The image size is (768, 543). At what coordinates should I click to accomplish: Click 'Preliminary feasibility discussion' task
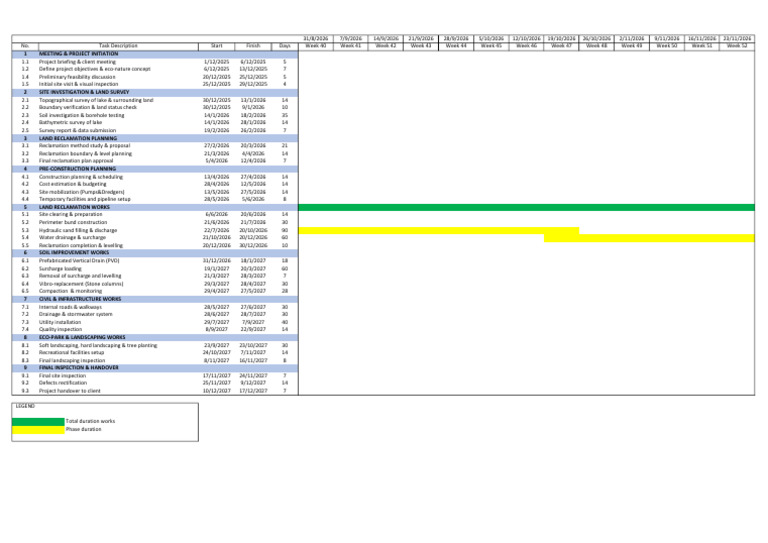click(x=77, y=77)
